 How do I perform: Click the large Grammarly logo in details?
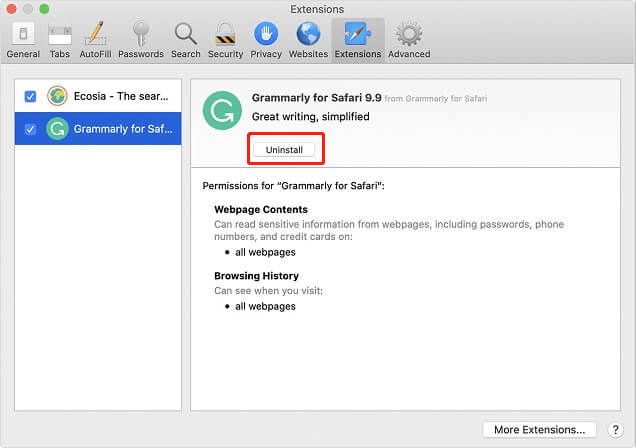click(222, 110)
